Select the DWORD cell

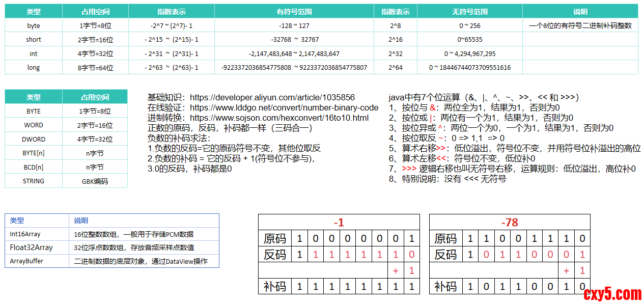pos(34,139)
